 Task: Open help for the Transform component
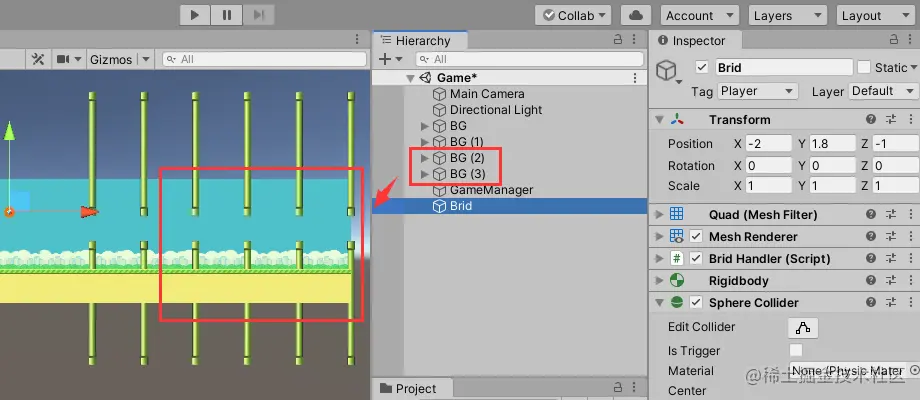pyautogui.click(x=871, y=120)
